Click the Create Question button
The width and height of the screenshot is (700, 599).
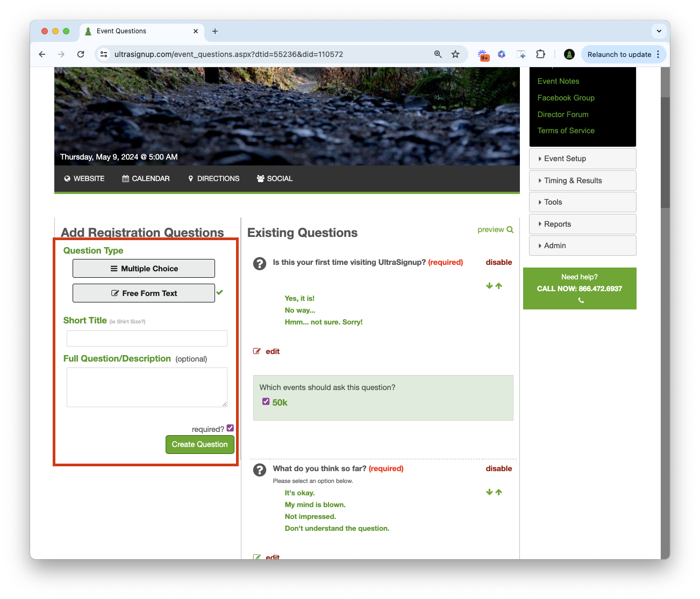[x=200, y=444]
